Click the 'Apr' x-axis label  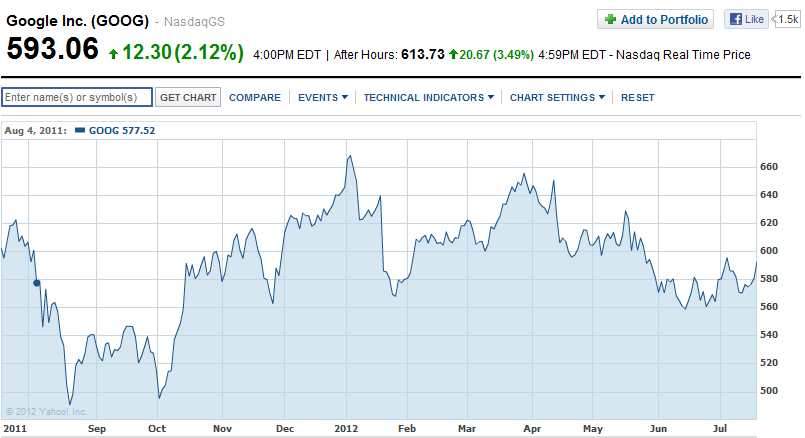click(532, 428)
